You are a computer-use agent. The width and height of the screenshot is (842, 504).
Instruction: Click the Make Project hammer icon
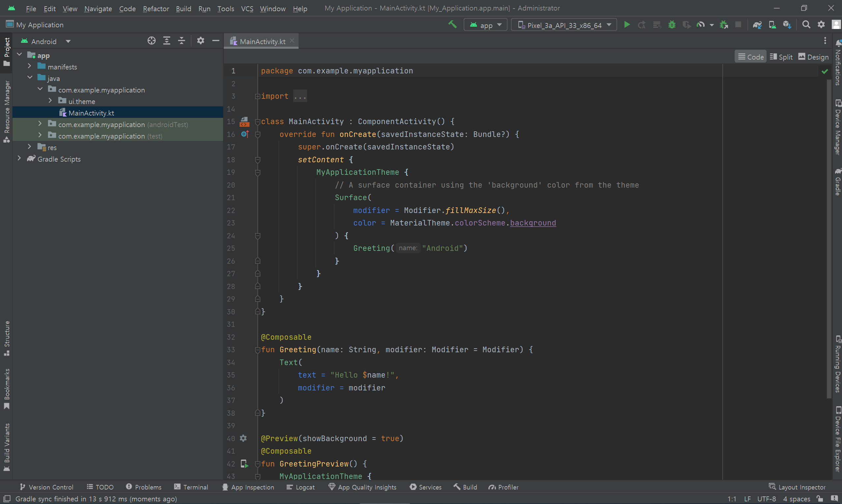click(x=452, y=25)
